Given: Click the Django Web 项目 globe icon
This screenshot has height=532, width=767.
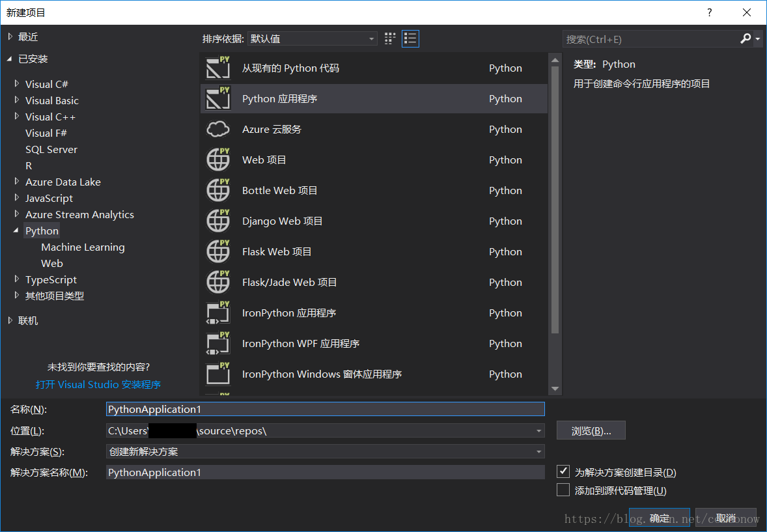Looking at the screenshot, I should (217, 221).
